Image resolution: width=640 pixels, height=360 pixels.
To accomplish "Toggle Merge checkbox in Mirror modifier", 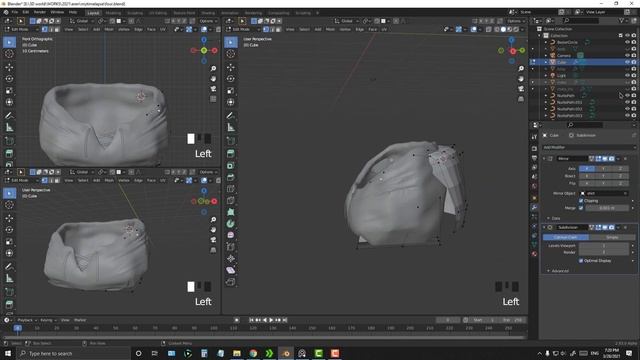I will pos(581,208).
